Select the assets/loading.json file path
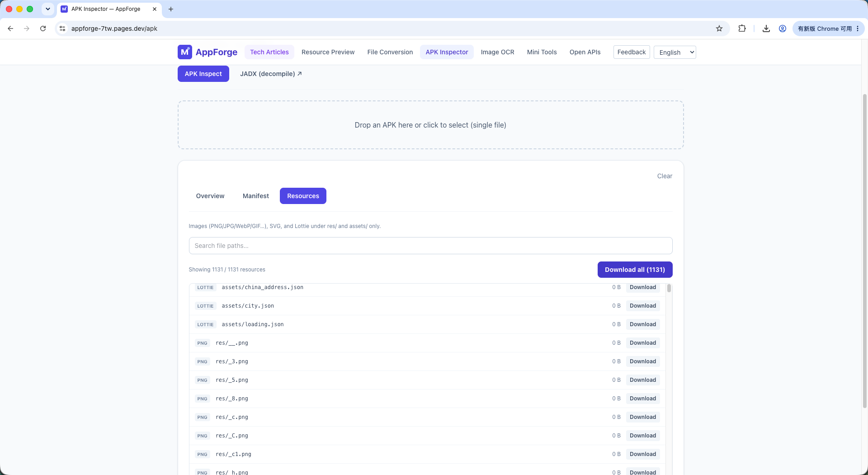Image resolution: width=868 pixels, height=475 pixels. coord(253,324)
